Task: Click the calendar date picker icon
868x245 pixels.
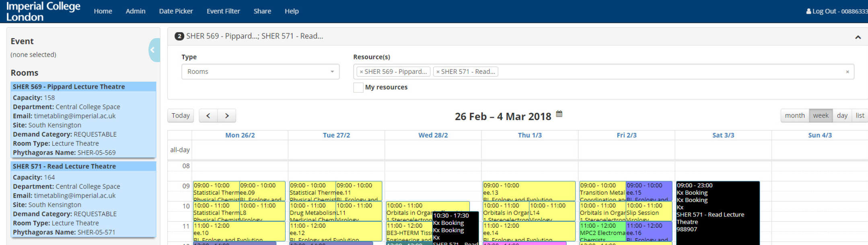Action: coord(559,114)
